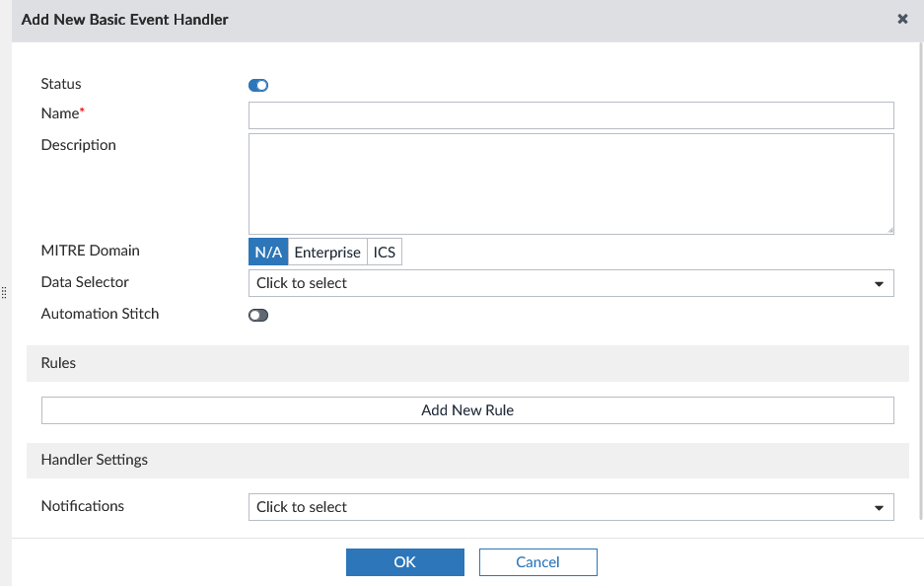Viewport: 924px width, 586px height.
Task: Click the Notifications dropdown caret icon
Action: point(880,506)
